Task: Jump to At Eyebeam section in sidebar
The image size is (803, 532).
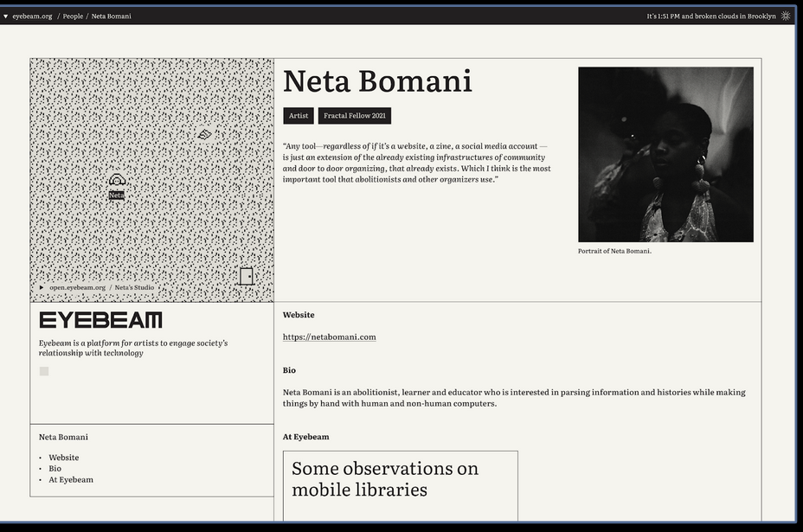Action: pos(71,480)
